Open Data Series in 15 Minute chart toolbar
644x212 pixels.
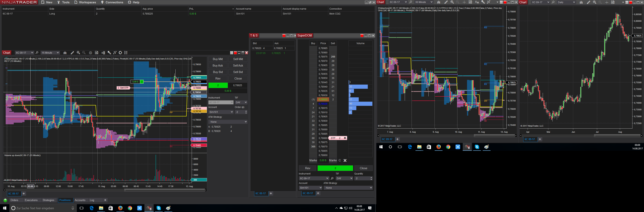[109, 53]
